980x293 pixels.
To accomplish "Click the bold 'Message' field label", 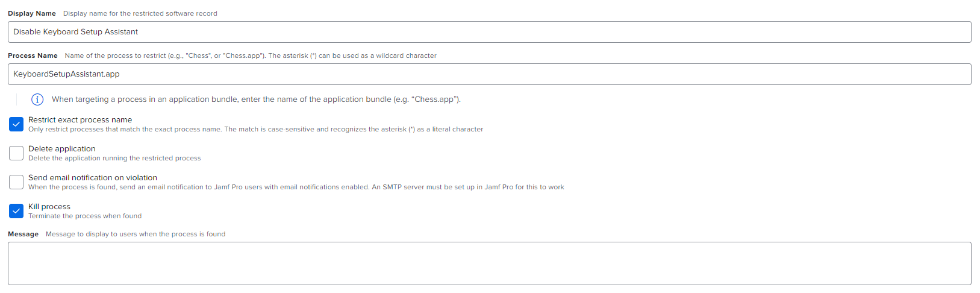I will click(23, 234).
